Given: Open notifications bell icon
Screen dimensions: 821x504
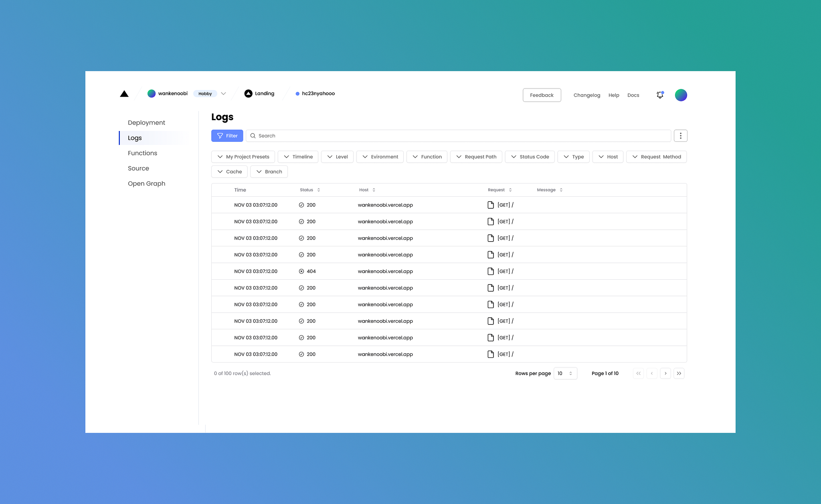Looking at the screenshot, I should (x=660, y=95).
